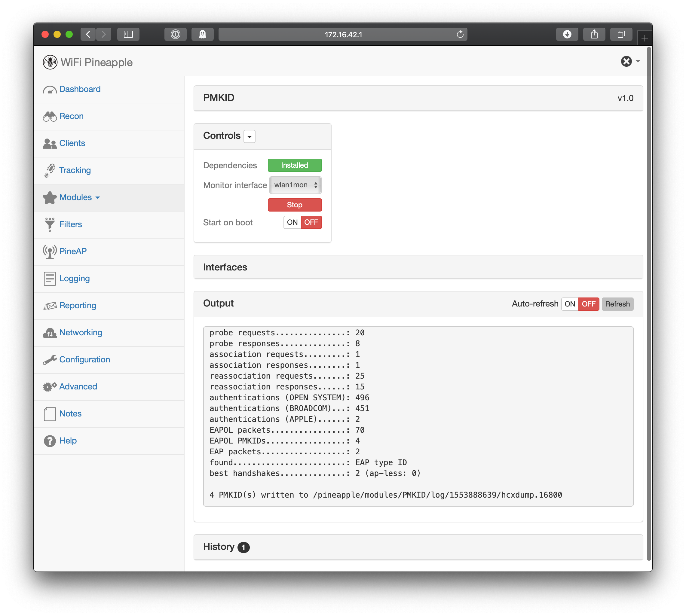Click the Configuration wrench icon
The height and width of the screenshot is (616, 686).
49,360
